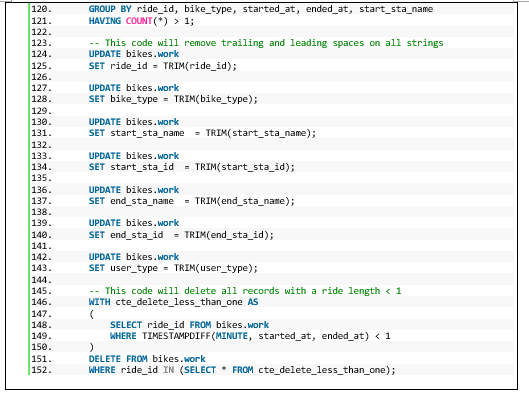Click line number 122

[x=42, y=32]
